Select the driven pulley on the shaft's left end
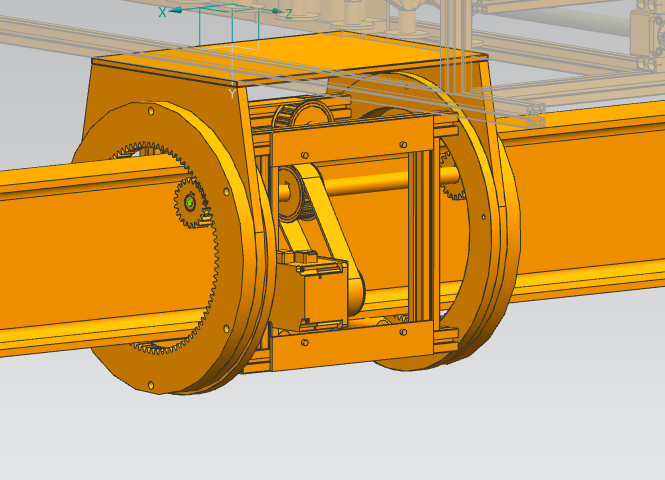The height and width of the screenshot is (480, 665). point(293,194)
